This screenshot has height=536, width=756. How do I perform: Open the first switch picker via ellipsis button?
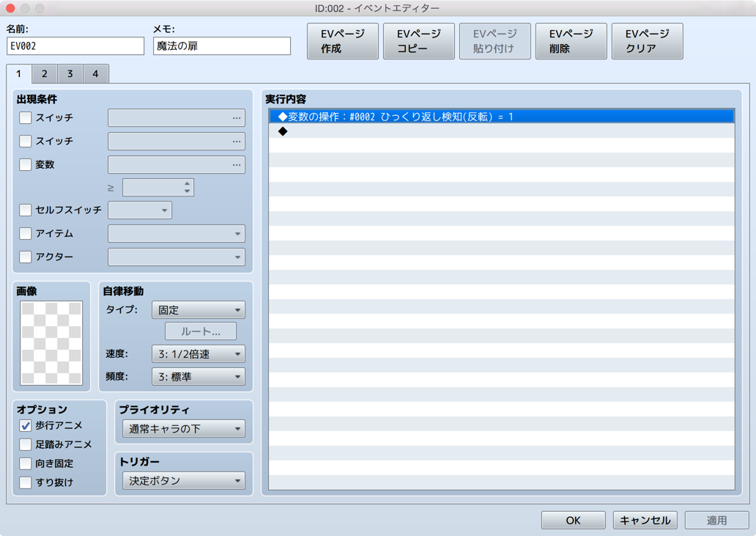236,117
